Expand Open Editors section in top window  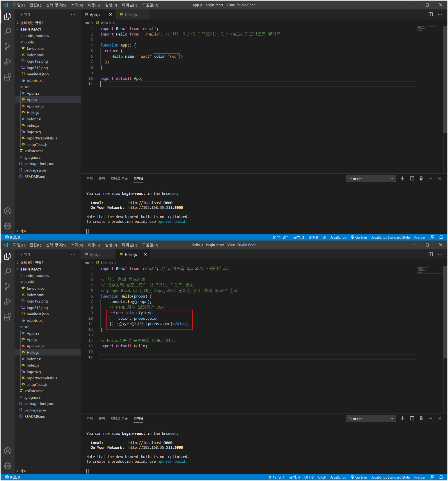coord(48,23)
